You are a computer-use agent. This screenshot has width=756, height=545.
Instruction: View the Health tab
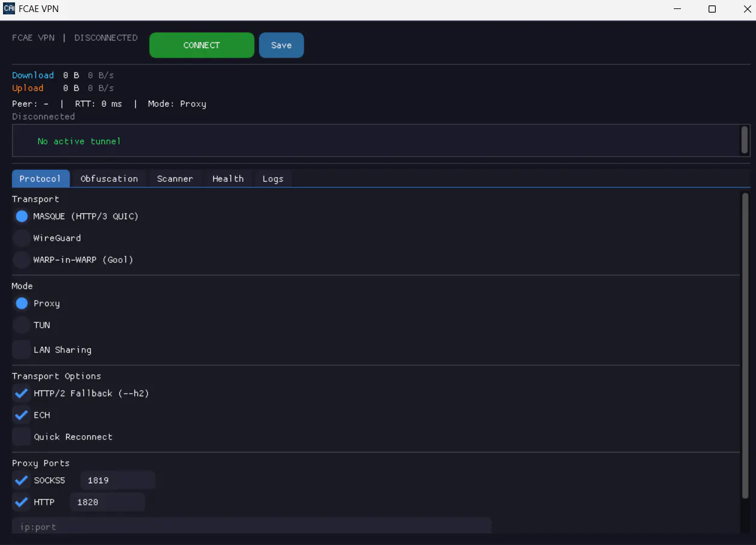tap(228, 178)
